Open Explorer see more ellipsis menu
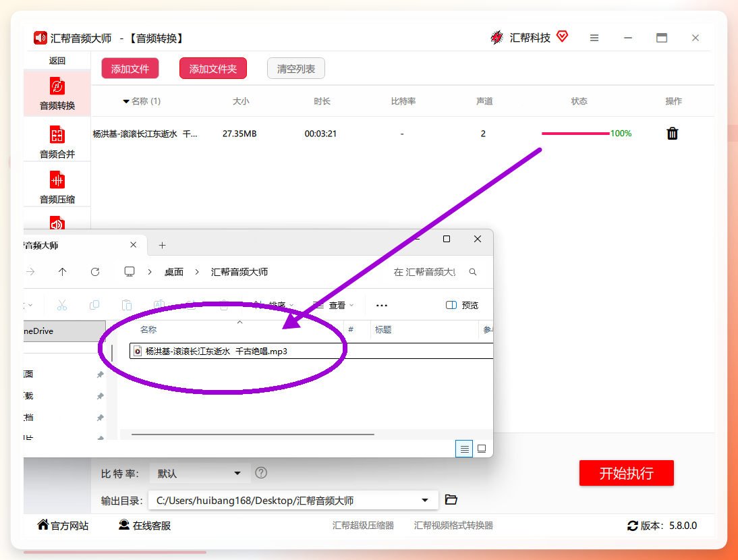Viewport: 738px width, 560px height. pyautogui.click(x=382, y=306)
